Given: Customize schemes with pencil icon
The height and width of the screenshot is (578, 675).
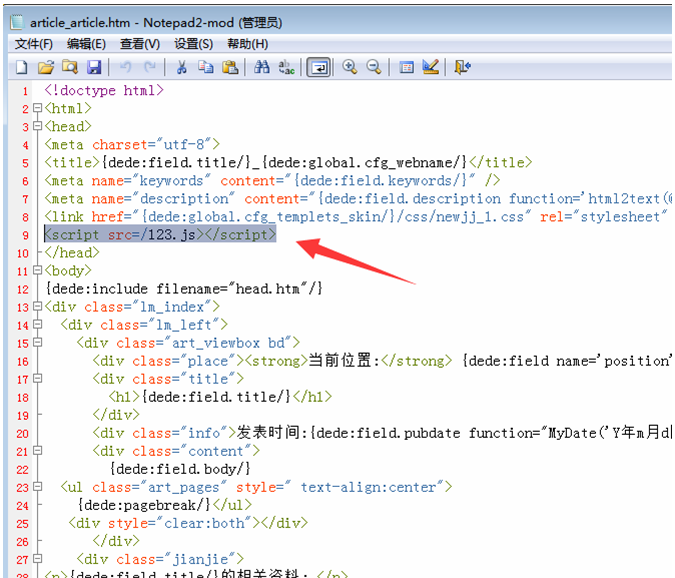Looking at the screenshot, I should [430, 67].
